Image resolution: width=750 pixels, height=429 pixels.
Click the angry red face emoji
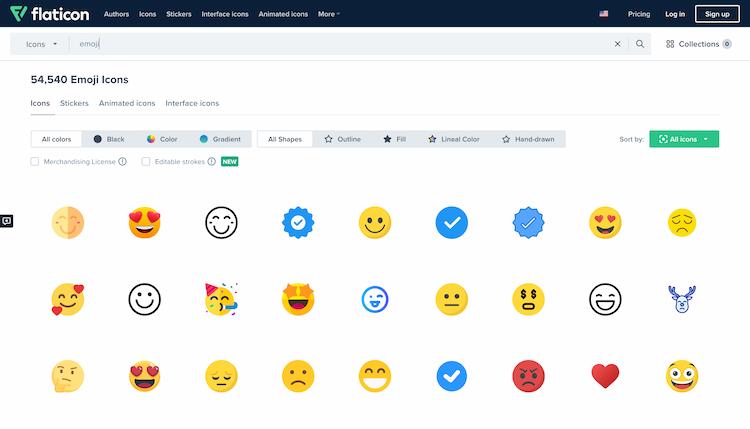pos(528,376)
